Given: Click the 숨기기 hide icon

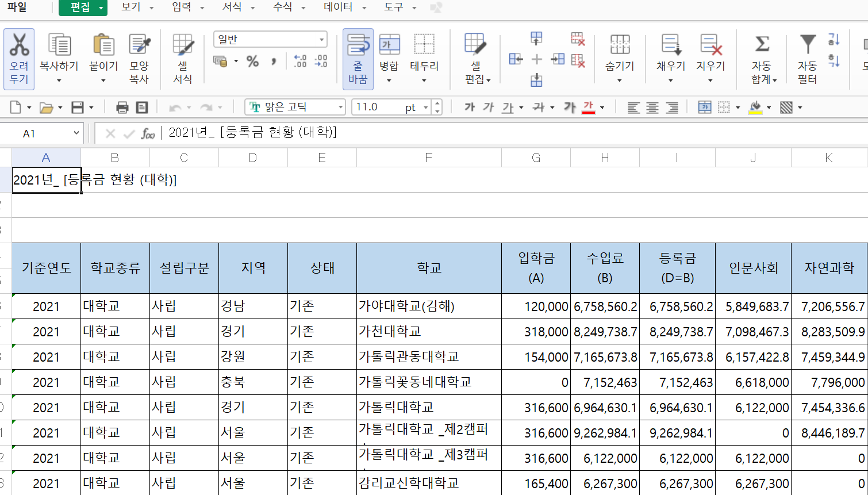Looking at the screenshot, I should (620, 45).
